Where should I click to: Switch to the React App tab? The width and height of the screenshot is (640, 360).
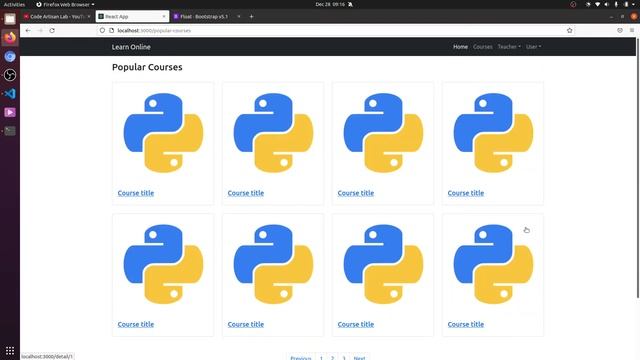click(132, 17)
